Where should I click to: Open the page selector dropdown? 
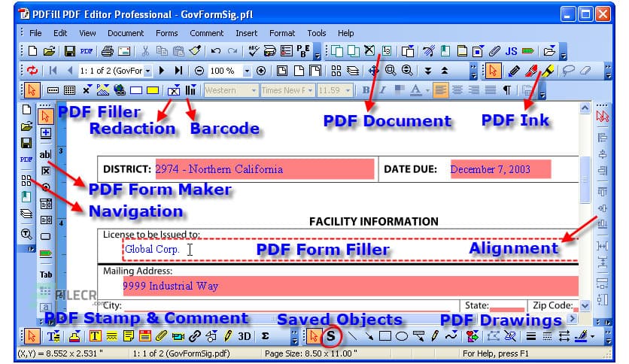(x=147, y=71)
